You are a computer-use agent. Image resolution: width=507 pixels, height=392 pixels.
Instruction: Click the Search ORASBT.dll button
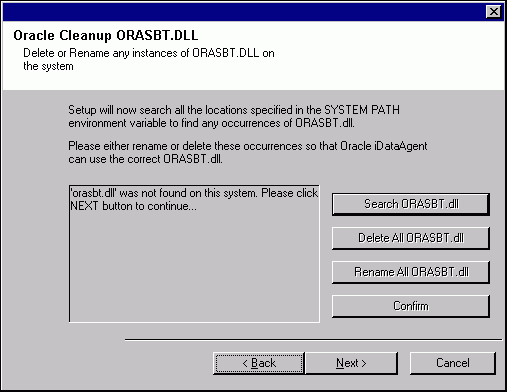tap(411, 204)
